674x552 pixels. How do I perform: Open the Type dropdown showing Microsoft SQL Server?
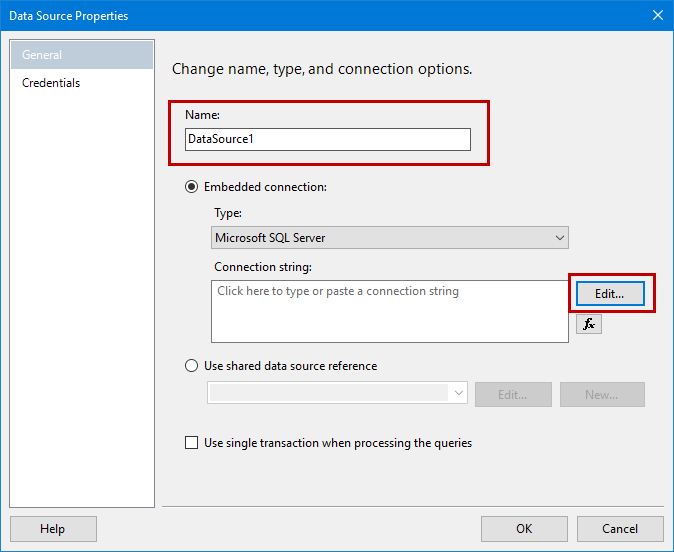coord(390,238)
